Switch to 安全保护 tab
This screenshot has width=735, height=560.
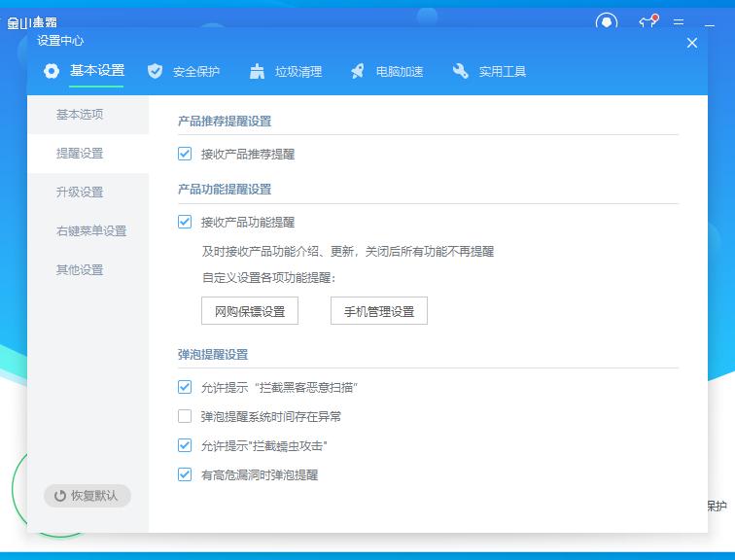click(x=196, y=72)
